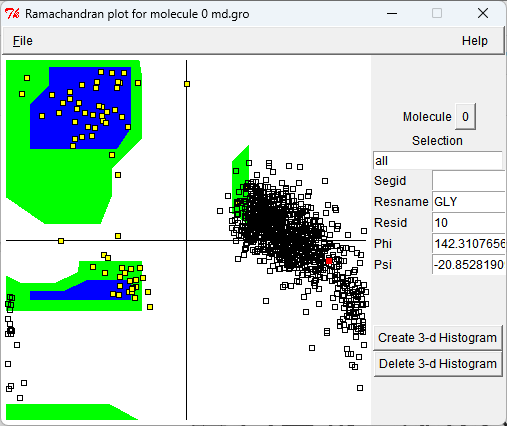Click the yellow point on the horizontal axis

click(61, 241)
